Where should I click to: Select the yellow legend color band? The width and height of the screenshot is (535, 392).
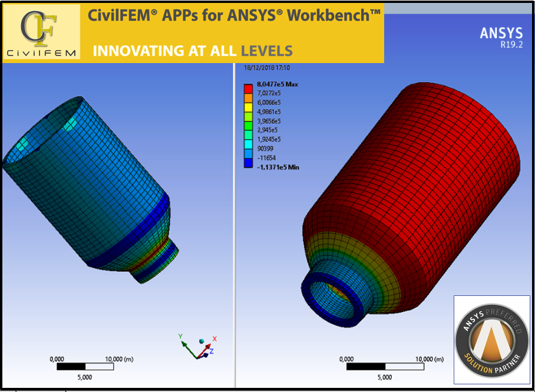[248, 107]
